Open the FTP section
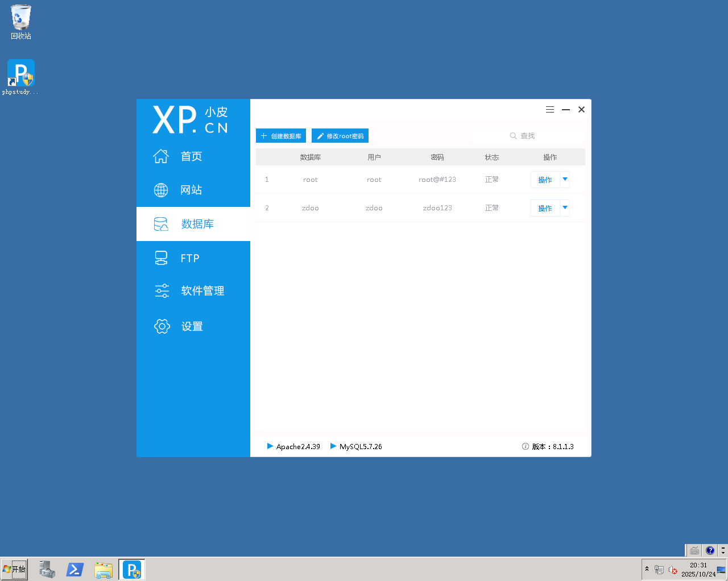 193,258
